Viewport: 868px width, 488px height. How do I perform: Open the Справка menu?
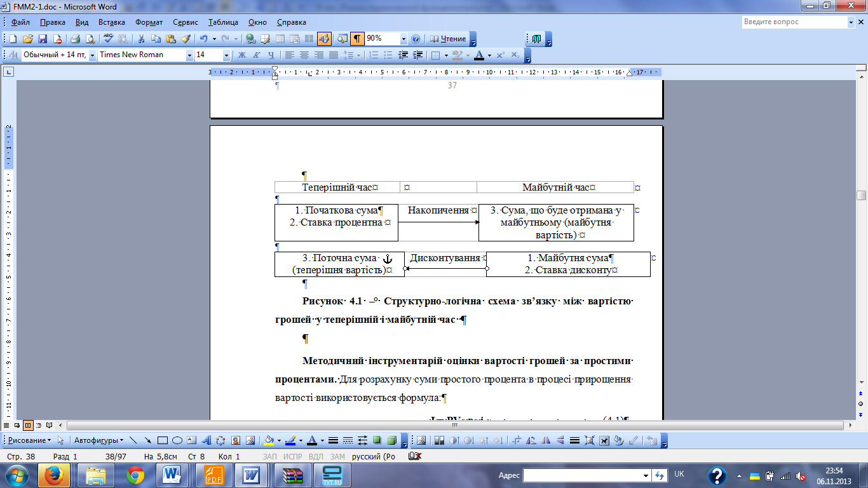pos(292,22)
